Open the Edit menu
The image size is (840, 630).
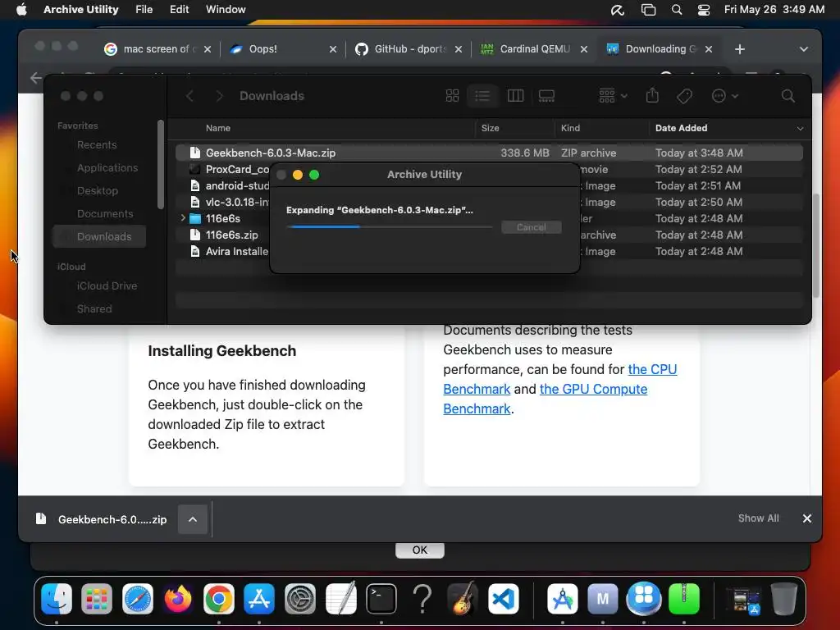point(179,10)
